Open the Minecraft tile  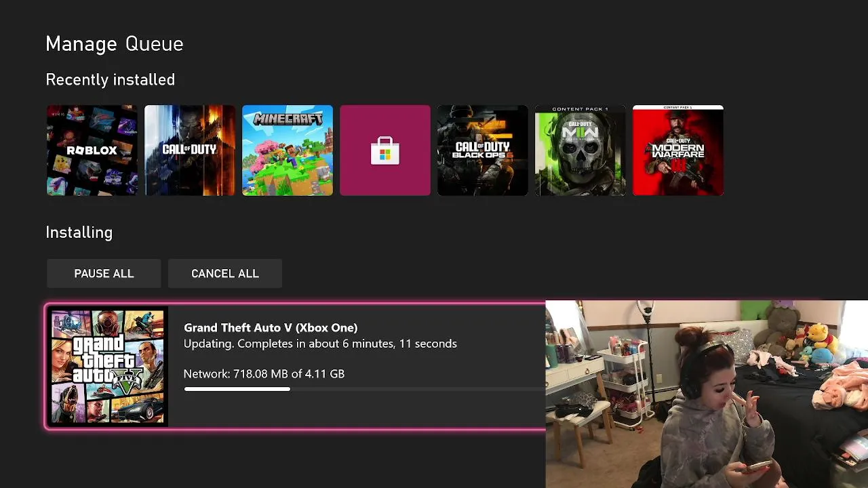point(287,150)
